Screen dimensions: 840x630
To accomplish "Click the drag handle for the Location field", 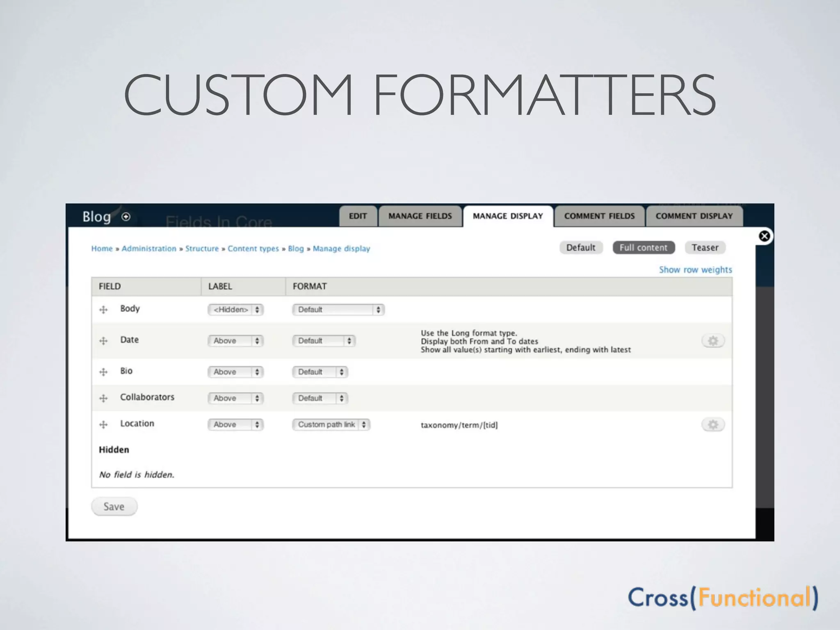I will 103,425.
